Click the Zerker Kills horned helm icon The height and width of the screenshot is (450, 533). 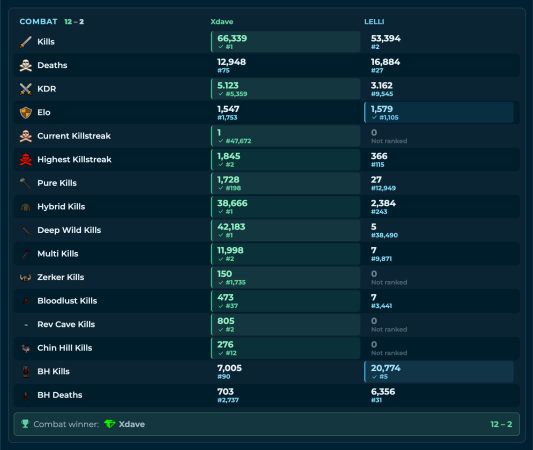25,277
